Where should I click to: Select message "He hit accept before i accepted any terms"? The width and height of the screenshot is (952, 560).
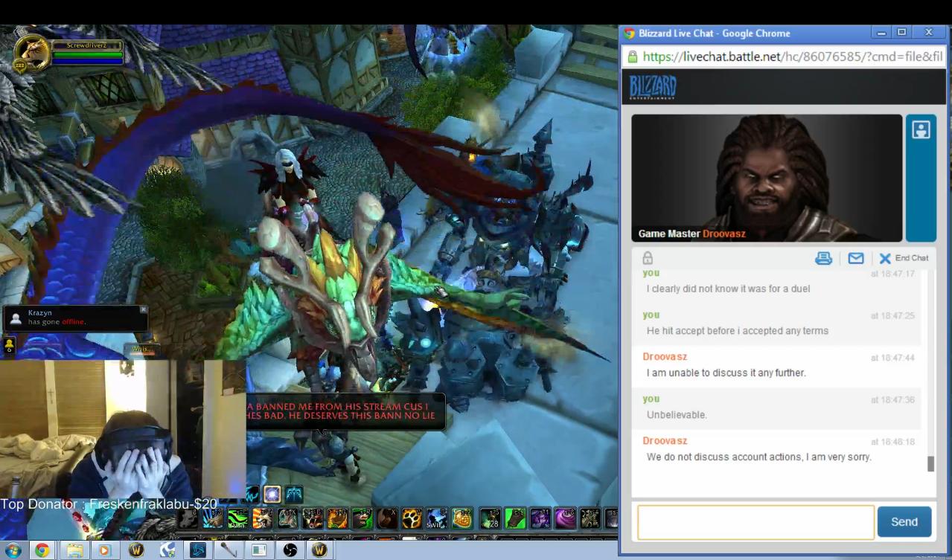pyautogui.click(x=737, y=331)
